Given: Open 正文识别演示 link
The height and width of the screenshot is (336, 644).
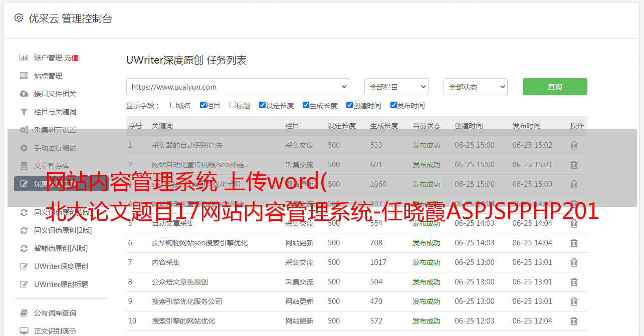Looking at the screenshot, I should (x=55, y=331).
